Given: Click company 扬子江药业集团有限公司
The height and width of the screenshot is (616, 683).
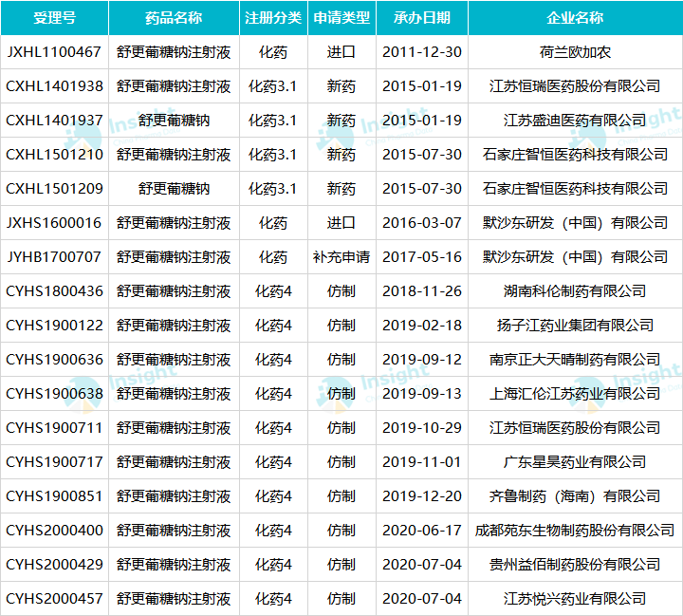Looking at the screenshot, I should (575, 326).
